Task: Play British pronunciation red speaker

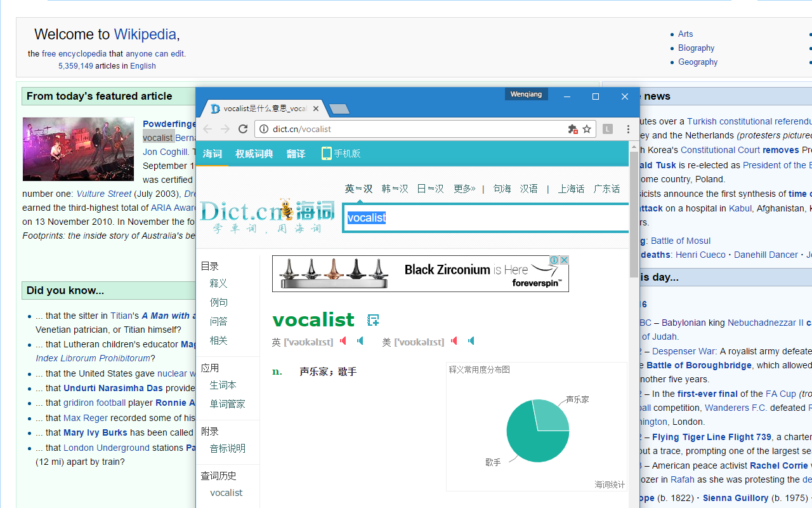Action: tap(343, 341)
